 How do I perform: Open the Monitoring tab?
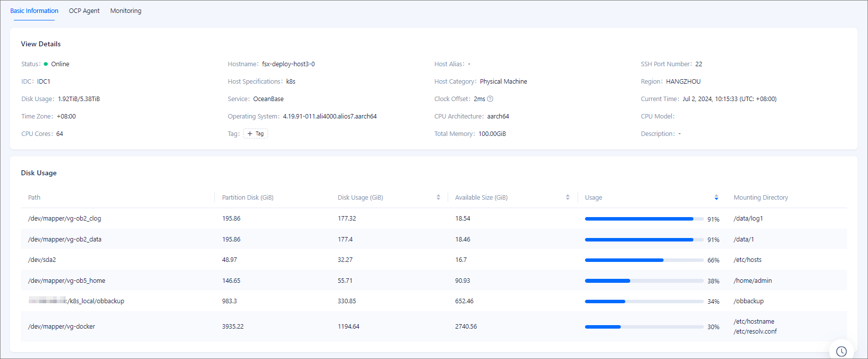(x=126, y=11)
